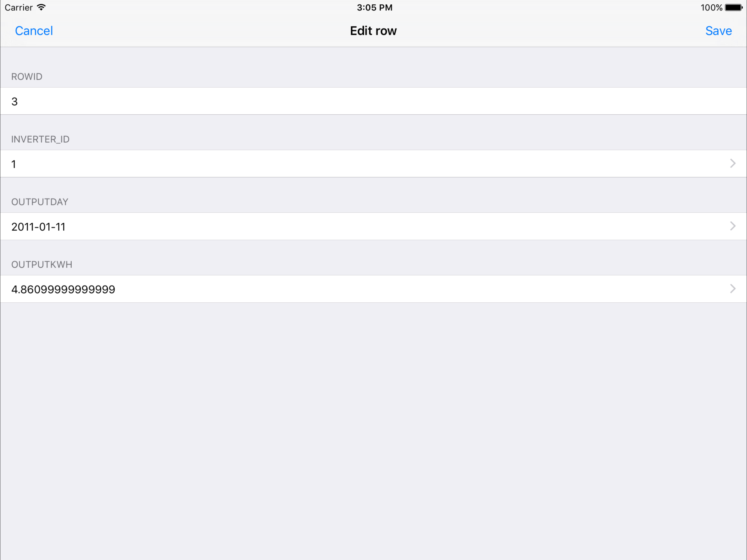
Task: Tap the battery icon in status bar
Action: point(734,7)
